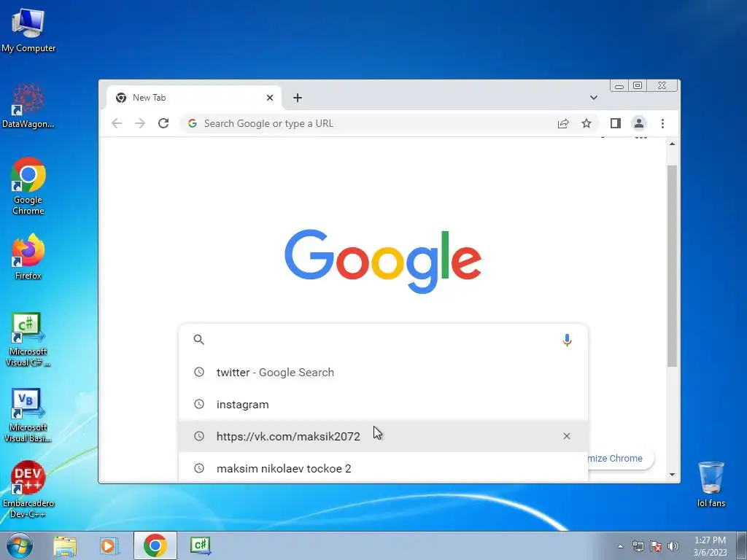This screenshot has height=560, width=747.
Task: Bookmark this tab with the star icon
Action: click(587, 123)
